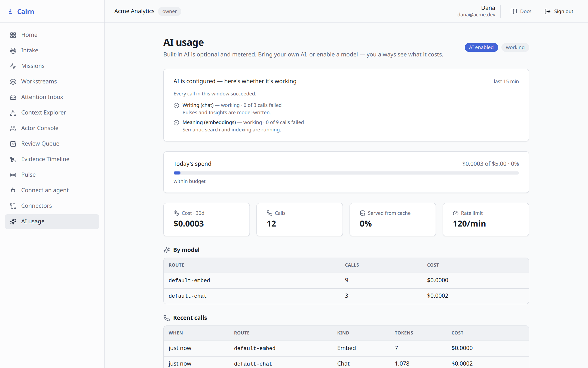Click the Connectors icon in sidebar

tap(13, 206)
